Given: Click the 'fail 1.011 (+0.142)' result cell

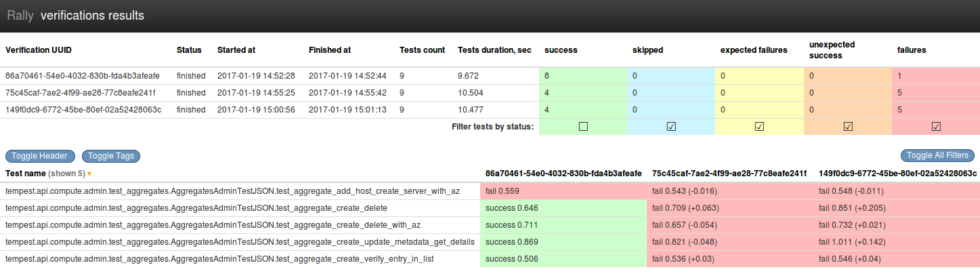Looking at the screenshot, I should point(897,242).
